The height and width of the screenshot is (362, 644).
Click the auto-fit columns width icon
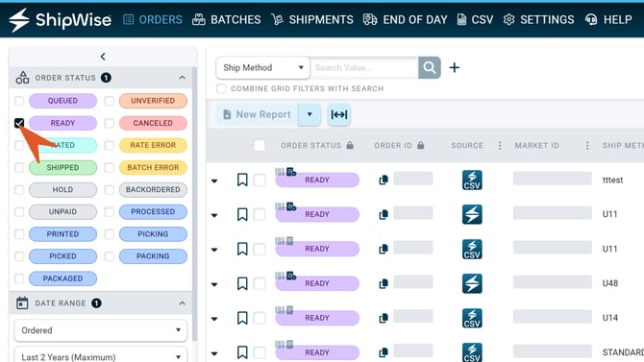pos(339,114)
